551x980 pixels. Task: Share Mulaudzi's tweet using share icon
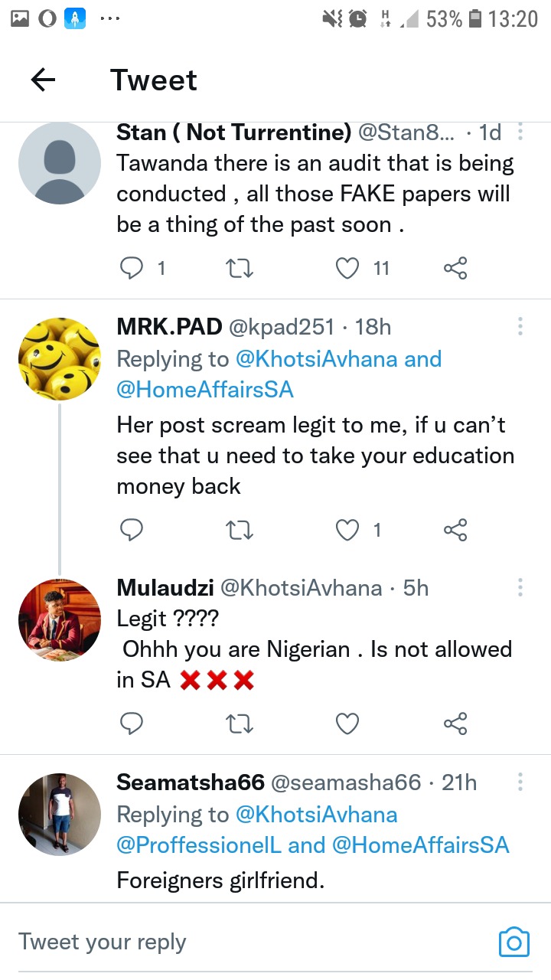[455, 723]
